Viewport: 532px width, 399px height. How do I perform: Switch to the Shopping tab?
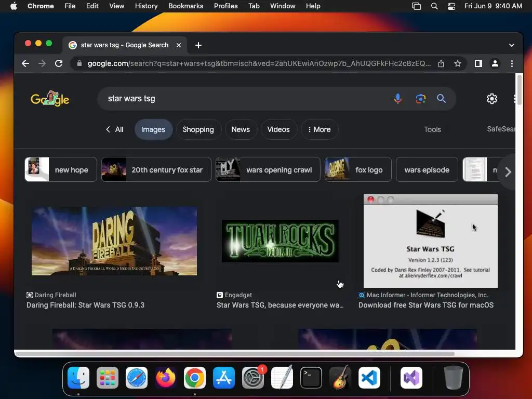pyautogui.click(x=198, y=129)
